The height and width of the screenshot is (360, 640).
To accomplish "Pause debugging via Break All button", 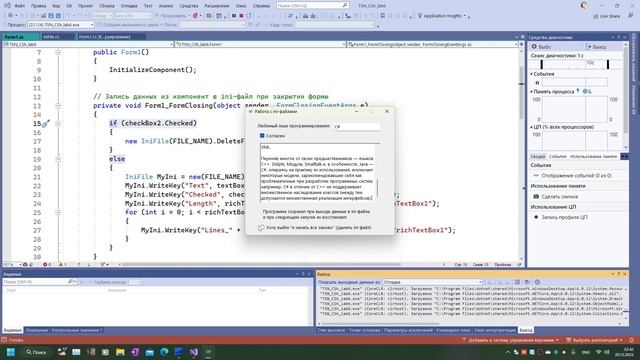I will click(234, 16).
